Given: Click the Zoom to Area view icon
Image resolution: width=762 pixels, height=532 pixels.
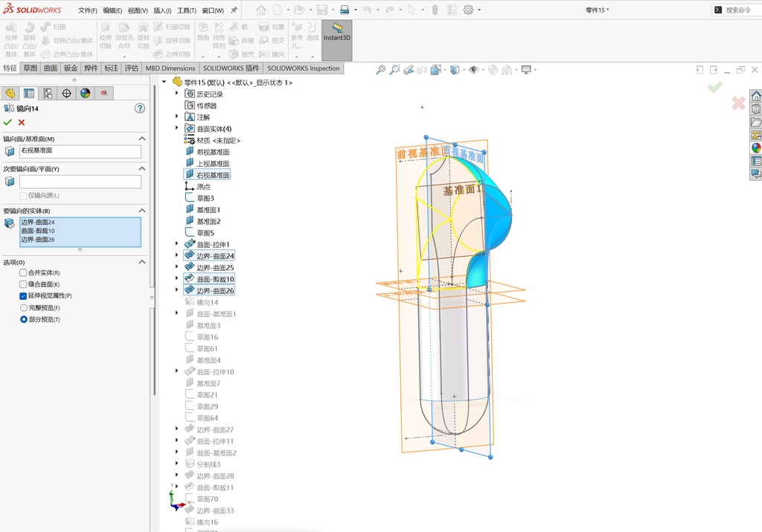Looking at the screenshot, I should point(394,70).
